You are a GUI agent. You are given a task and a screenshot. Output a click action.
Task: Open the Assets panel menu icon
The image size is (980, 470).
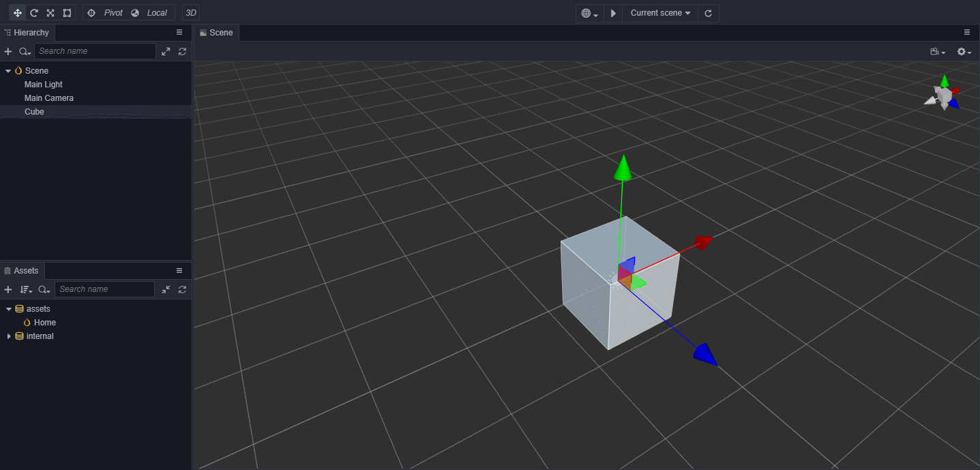[x=179, y=270]
